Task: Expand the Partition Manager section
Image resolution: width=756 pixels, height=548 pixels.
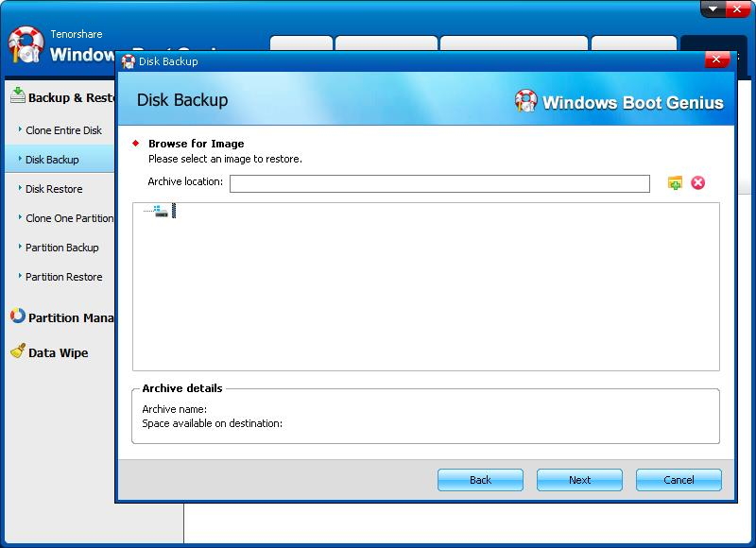Action: [71, 317]
